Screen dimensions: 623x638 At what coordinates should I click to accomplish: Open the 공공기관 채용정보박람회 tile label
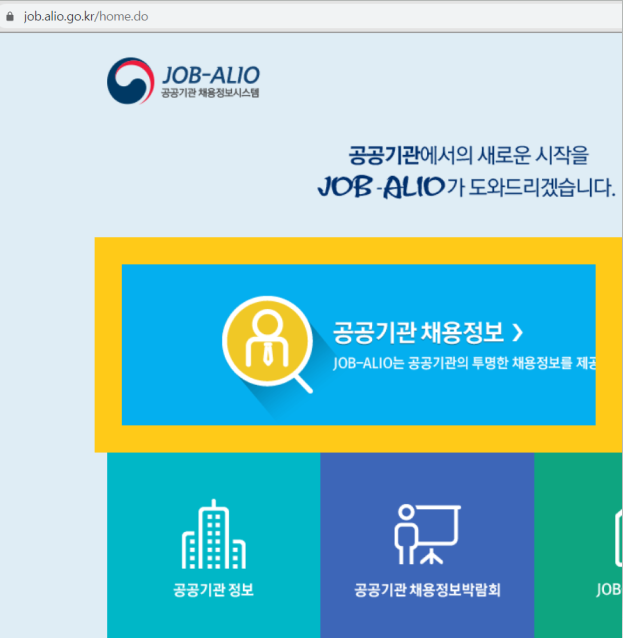coord(427,590)
